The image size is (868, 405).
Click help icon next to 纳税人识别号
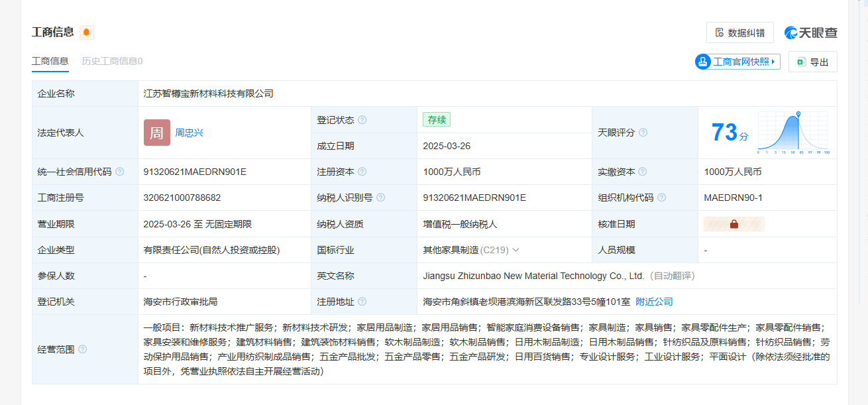[x=380, y=198]
